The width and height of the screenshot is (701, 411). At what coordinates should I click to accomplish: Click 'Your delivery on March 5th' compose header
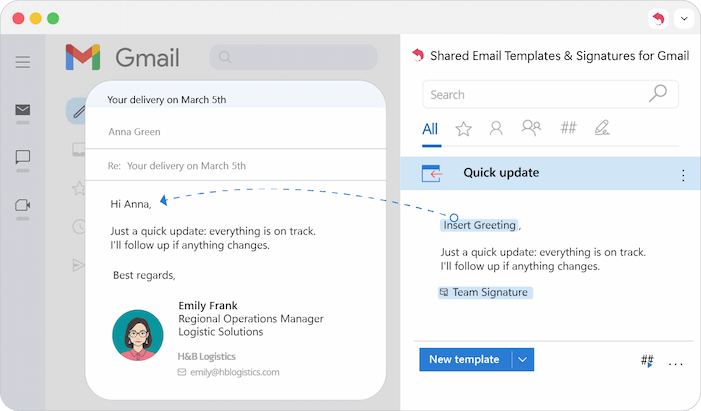[x=167, y=100]
